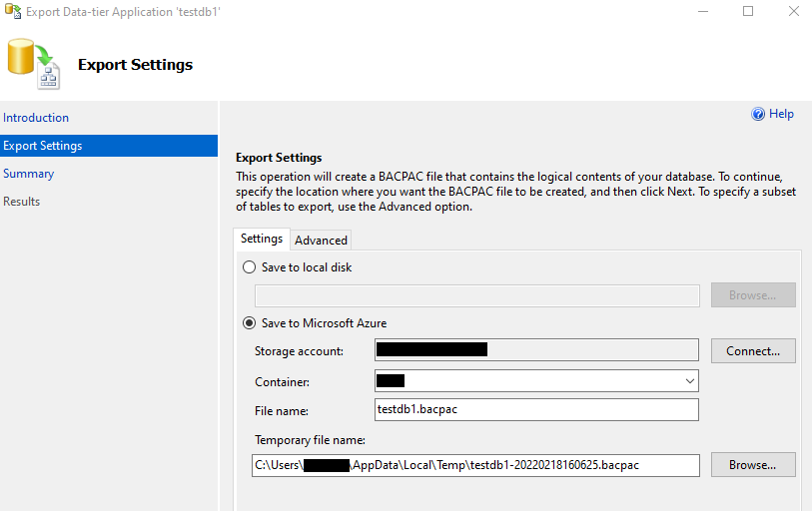Viewport: 812px width, 511px height.
Task: Click the Results step in sidebar
Action: coord(22,202)
